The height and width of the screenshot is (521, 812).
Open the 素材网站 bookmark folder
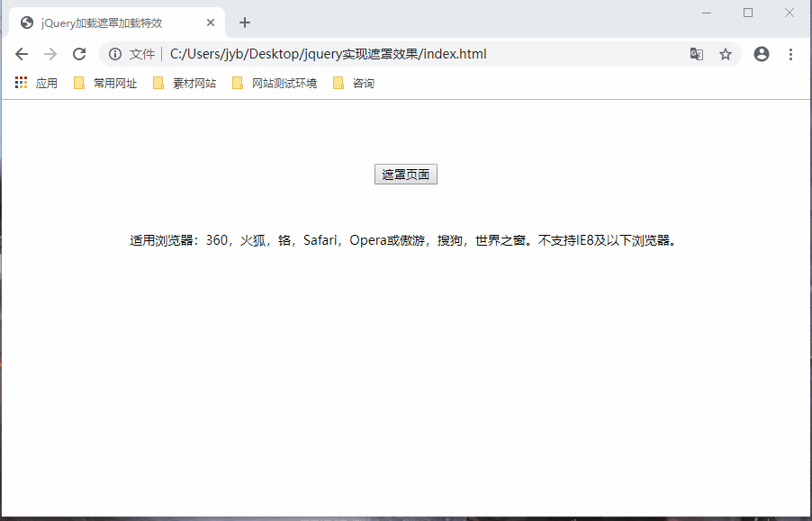click(x=185, y=83)
